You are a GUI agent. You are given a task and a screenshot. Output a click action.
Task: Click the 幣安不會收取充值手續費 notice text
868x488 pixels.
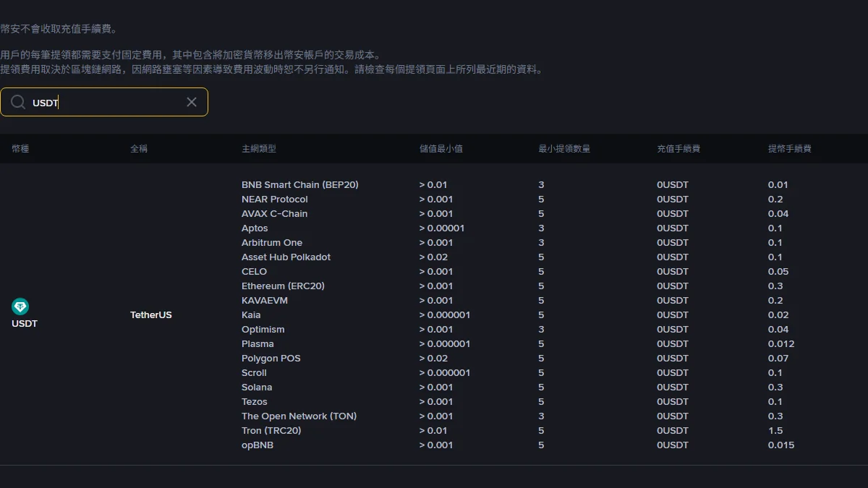[59, 30]
